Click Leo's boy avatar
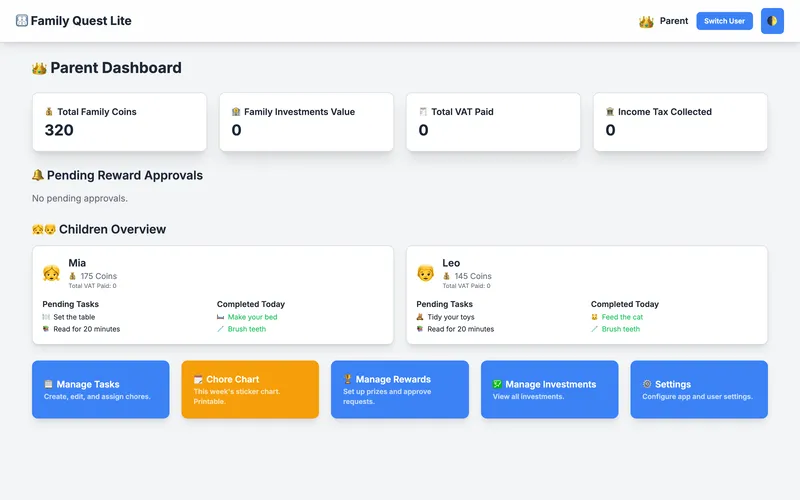The image size is (800, 500). pos(426,273)
